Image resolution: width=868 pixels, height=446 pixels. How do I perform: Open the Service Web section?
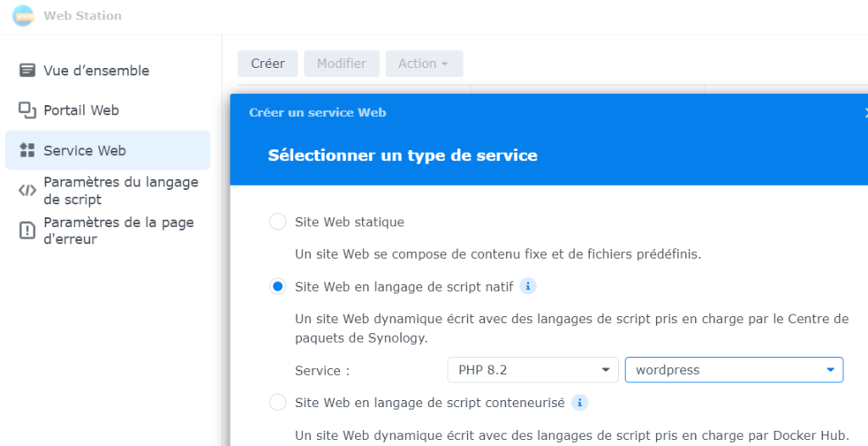[108, 150]
